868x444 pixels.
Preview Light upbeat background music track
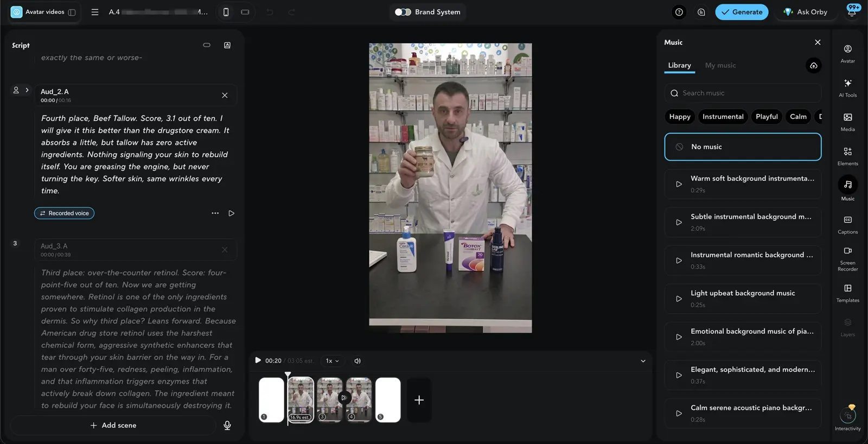click(x=679, y=299)
